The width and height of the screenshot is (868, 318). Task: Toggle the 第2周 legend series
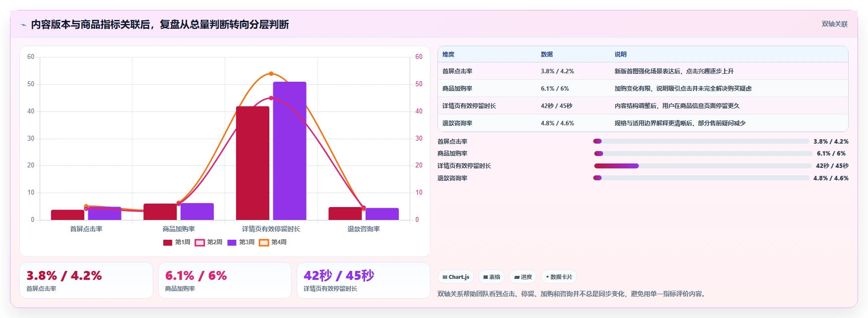[x=209, y=242]
